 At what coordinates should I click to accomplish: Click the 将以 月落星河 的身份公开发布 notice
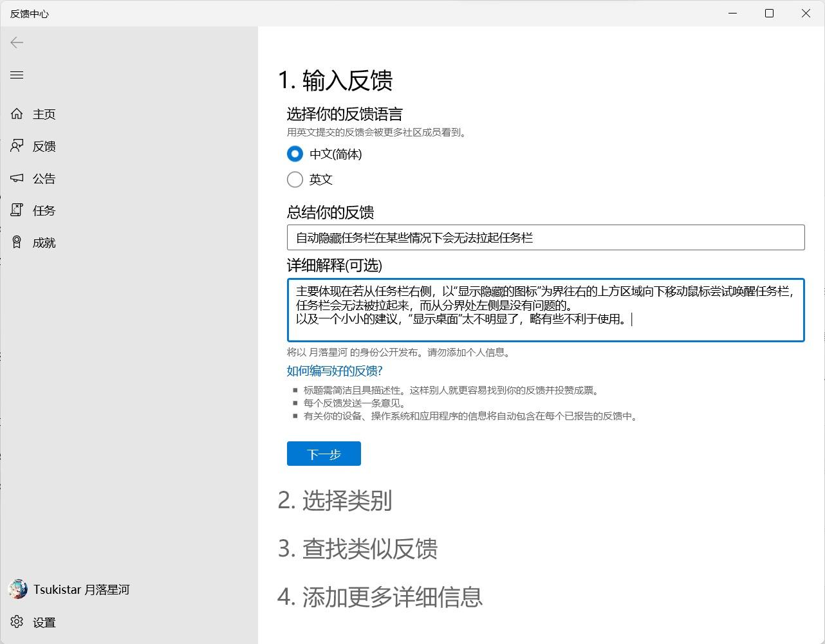pos(400,353)
